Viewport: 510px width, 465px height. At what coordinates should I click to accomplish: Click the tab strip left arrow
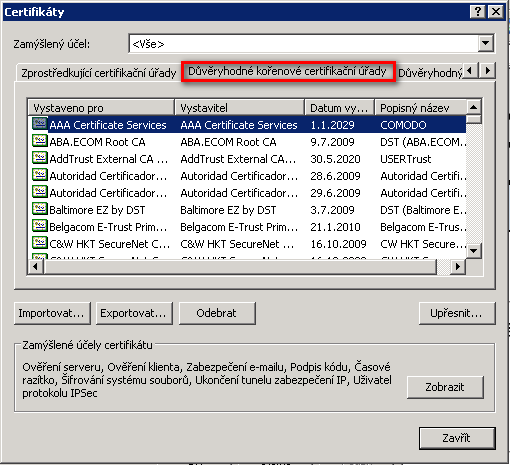(470, 71)
